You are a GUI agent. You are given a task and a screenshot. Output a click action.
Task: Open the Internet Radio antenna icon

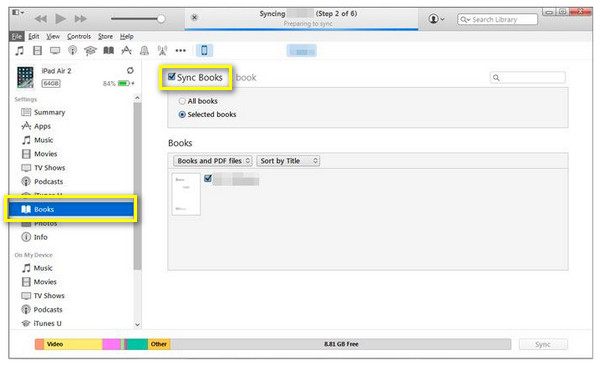163,51
